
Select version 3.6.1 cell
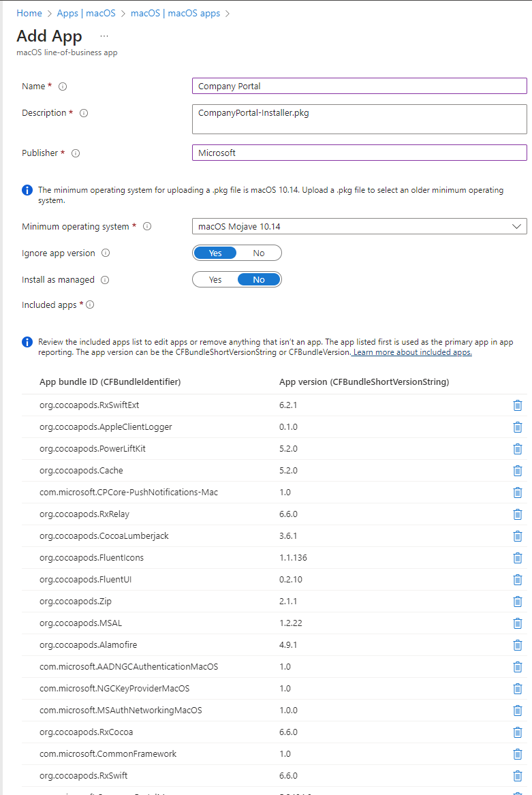[x=288, y=536]
